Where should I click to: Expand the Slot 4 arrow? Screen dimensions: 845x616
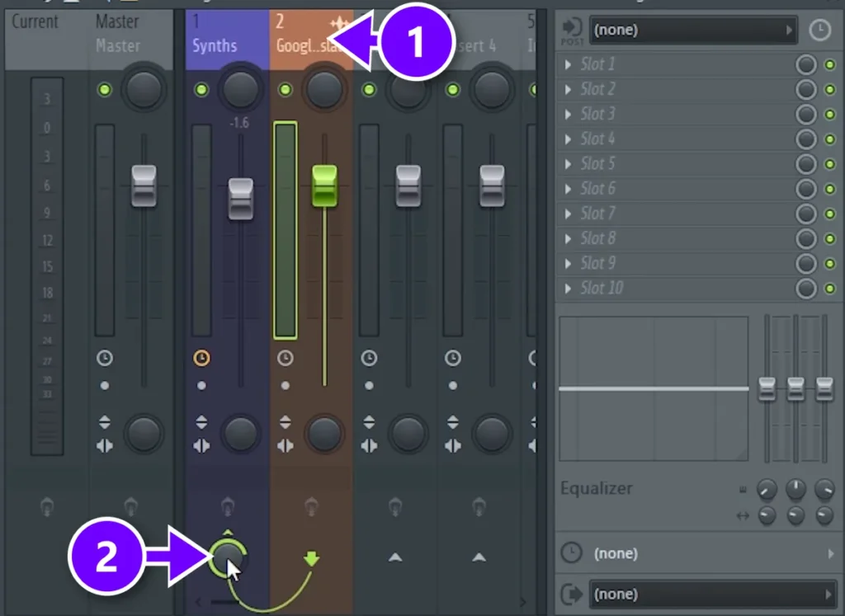point(568,139)
